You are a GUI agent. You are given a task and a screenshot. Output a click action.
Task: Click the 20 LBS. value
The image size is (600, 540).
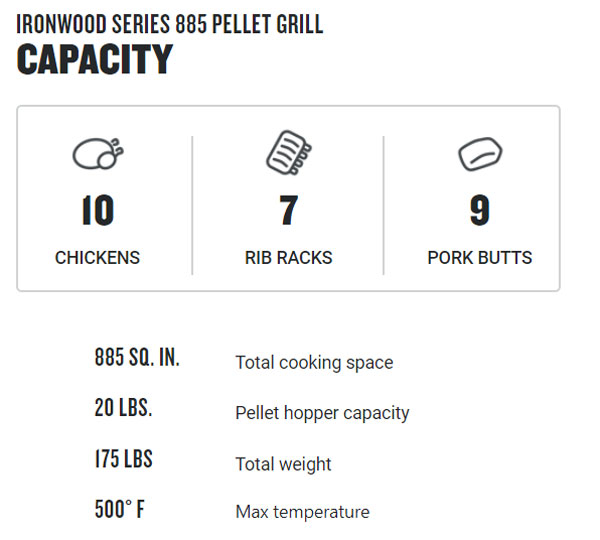(123, 408)
